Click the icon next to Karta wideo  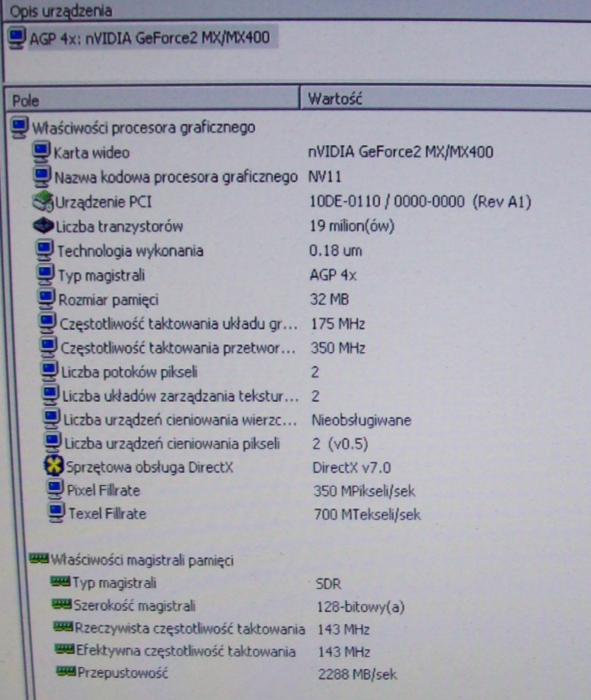point(42,152)
